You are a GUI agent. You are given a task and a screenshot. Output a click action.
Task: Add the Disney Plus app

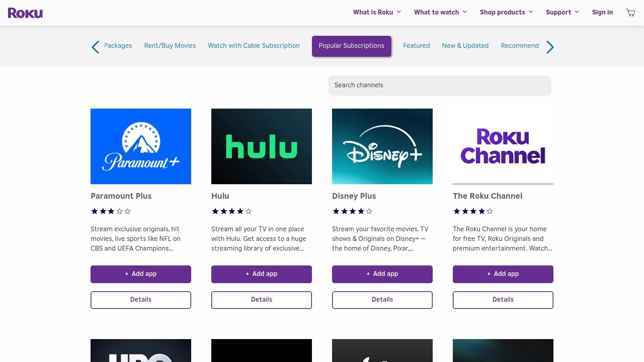pos(382,274)
